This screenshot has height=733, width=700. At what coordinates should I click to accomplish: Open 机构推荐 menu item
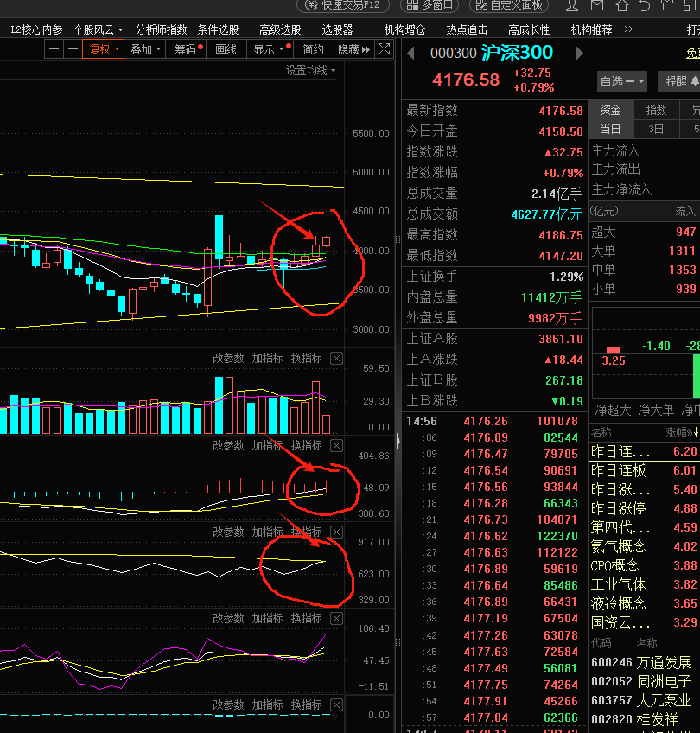click(x=592, y=30)
